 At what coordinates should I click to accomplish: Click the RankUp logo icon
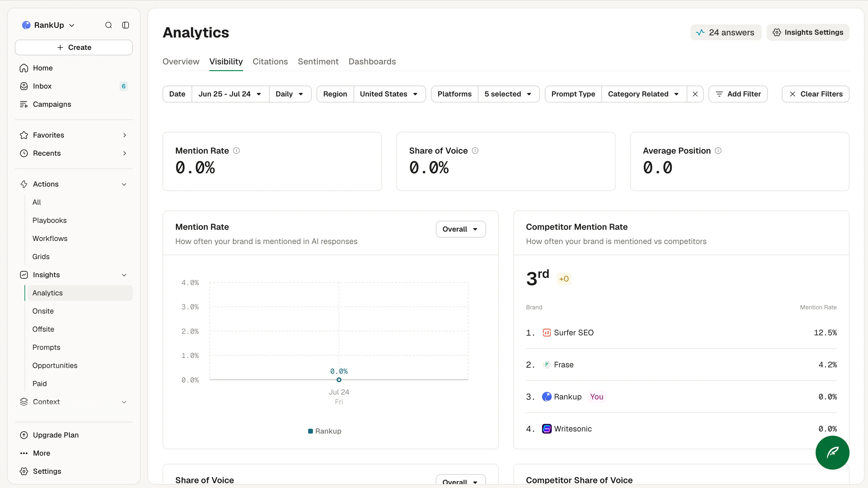point(26,25)
